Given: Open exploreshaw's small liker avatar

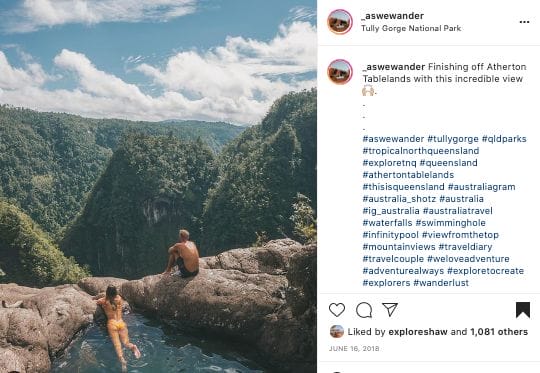Looking at the screenshot, I should 336,331.
